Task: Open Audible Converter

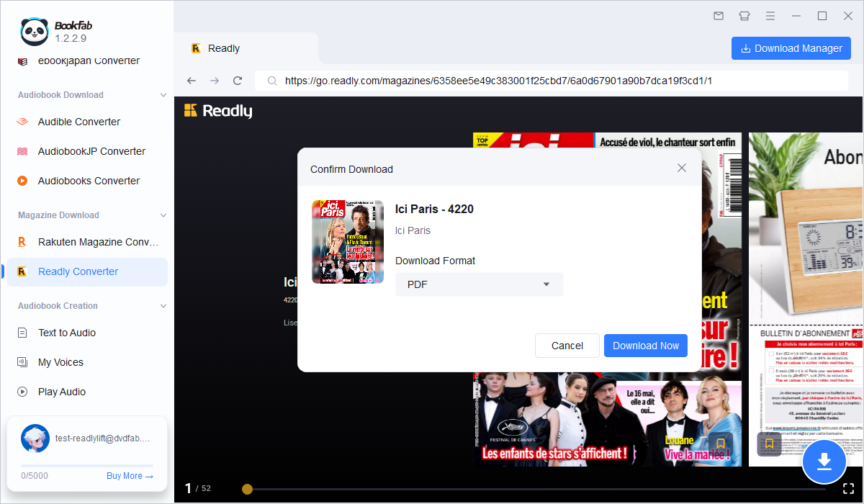Action: tap(87, 122)
